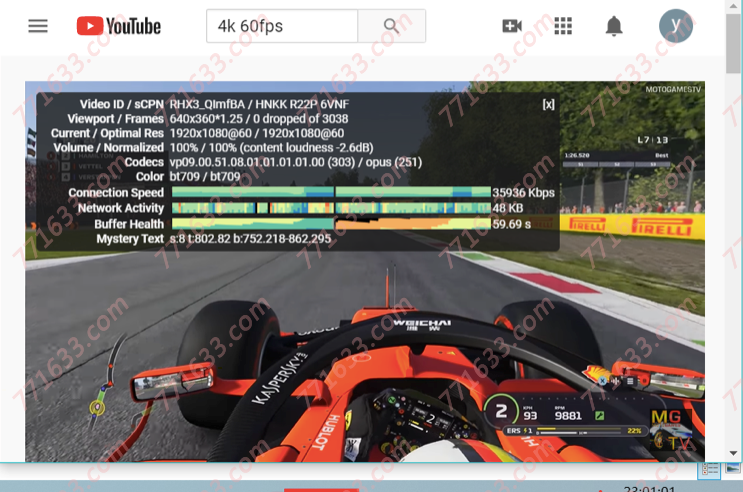
Task: Focus the search box containing '4k 60fps'
Action: pyautogui.click(x=282, y=26)
